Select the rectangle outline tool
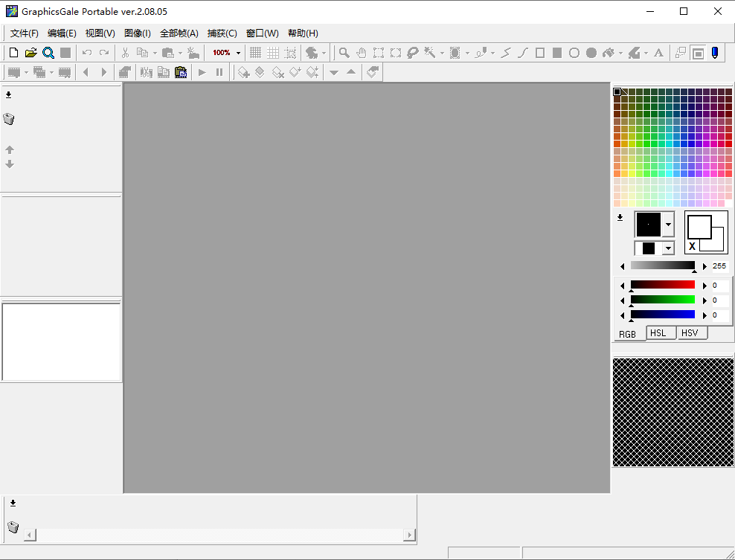Viewport: 735px width, 560px height. coord(540,53)
